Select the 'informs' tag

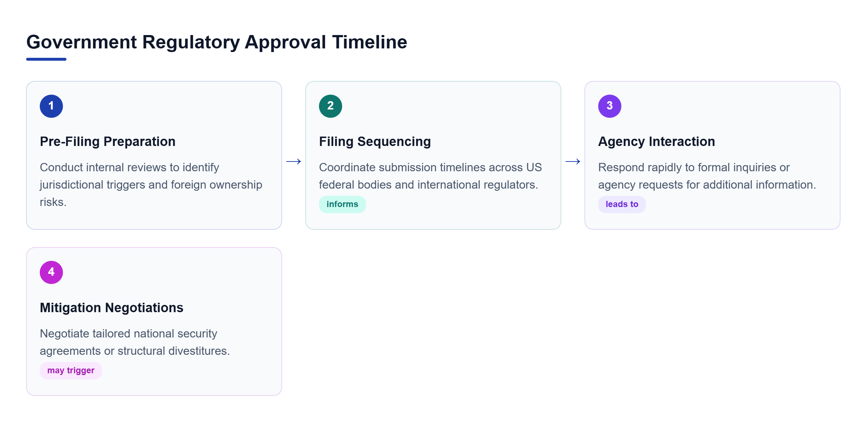[342, 204]
